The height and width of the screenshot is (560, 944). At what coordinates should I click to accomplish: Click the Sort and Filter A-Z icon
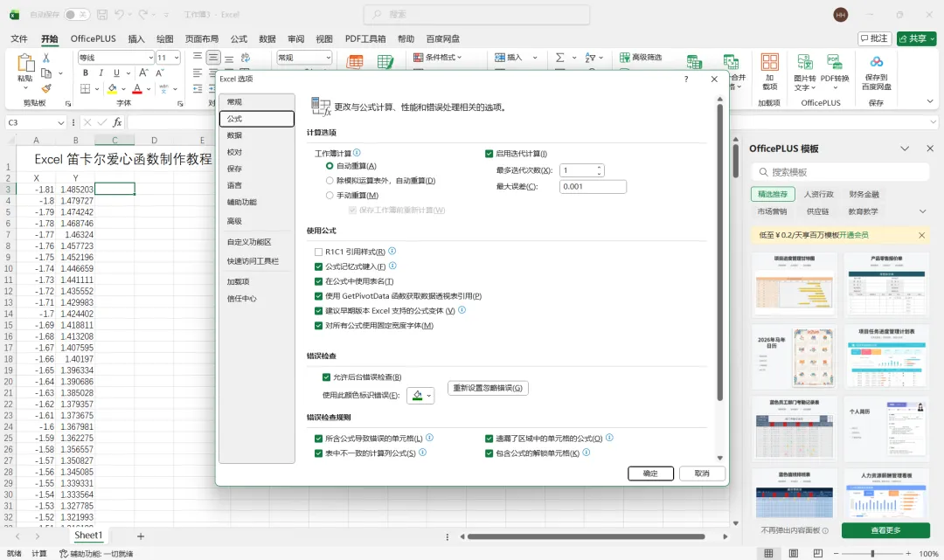(590, 57)
